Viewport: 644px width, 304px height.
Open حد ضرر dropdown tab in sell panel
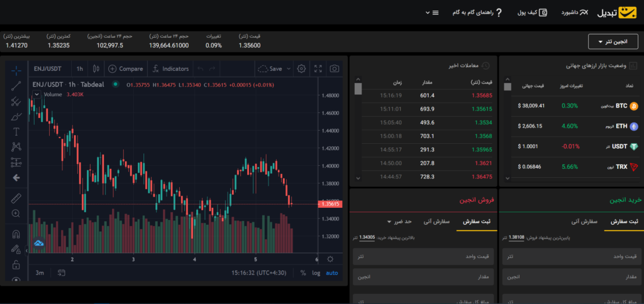pos(399,222)
